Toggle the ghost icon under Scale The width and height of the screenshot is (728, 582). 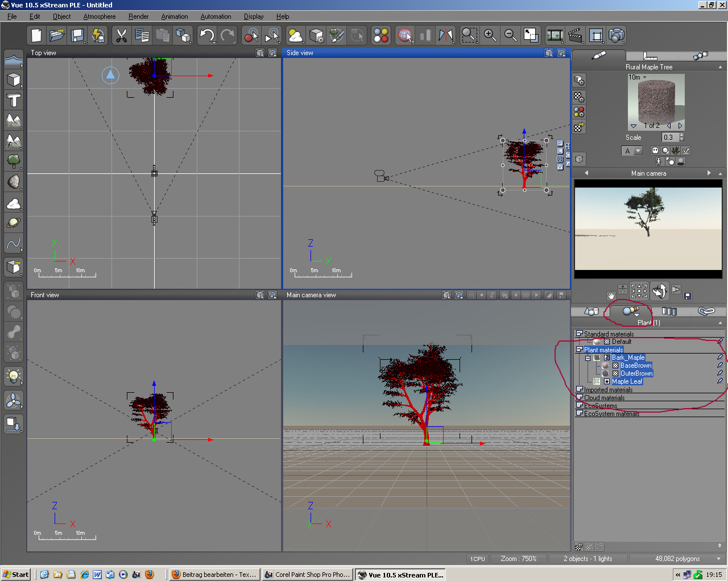coord(655,151)
